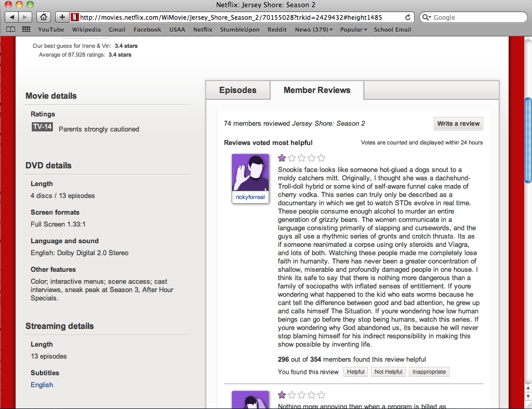Open the Gmail bookmark
Image resolution: width=532 pixels, height=409 pixels.
click(117, 30)
